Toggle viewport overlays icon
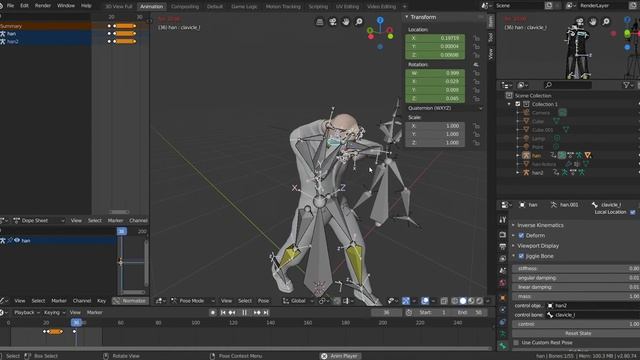Screen dimensions: 640x360 point(425,301)
